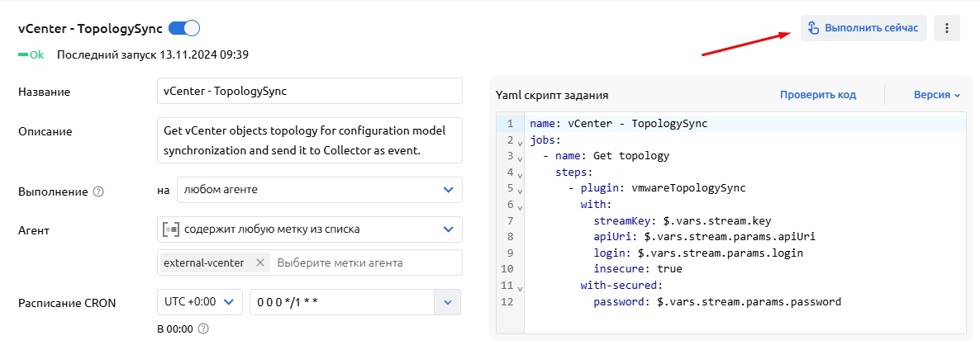Collapse the "jobs:" block on line 2
The height and width of the screenshot is (364, 980).
[x=520, y=142]
